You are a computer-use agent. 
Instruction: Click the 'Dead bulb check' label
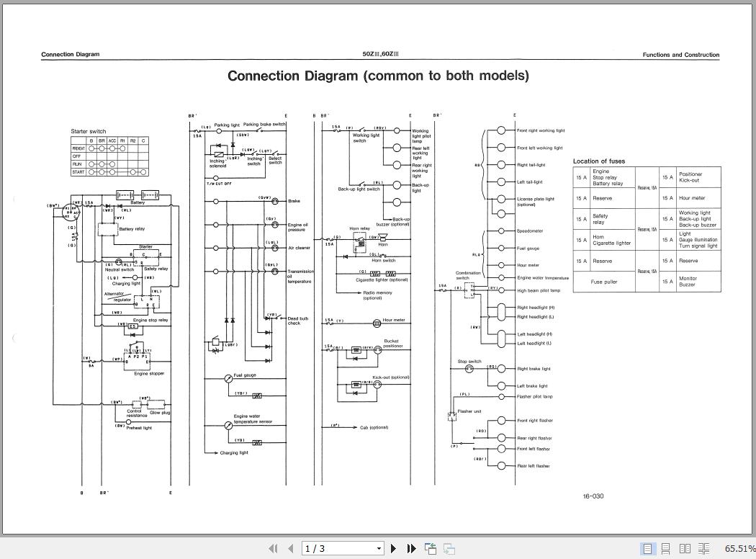click(x=297, y=321)
